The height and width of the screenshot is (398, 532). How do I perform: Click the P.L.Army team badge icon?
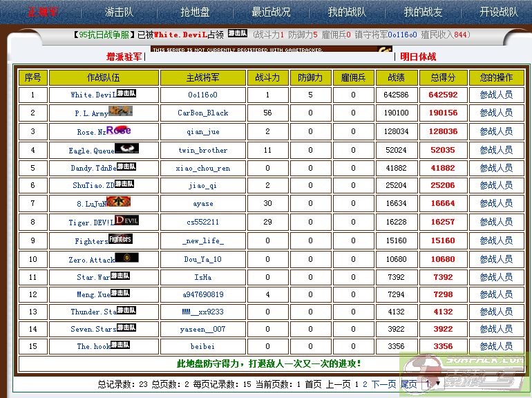point(120,111)
